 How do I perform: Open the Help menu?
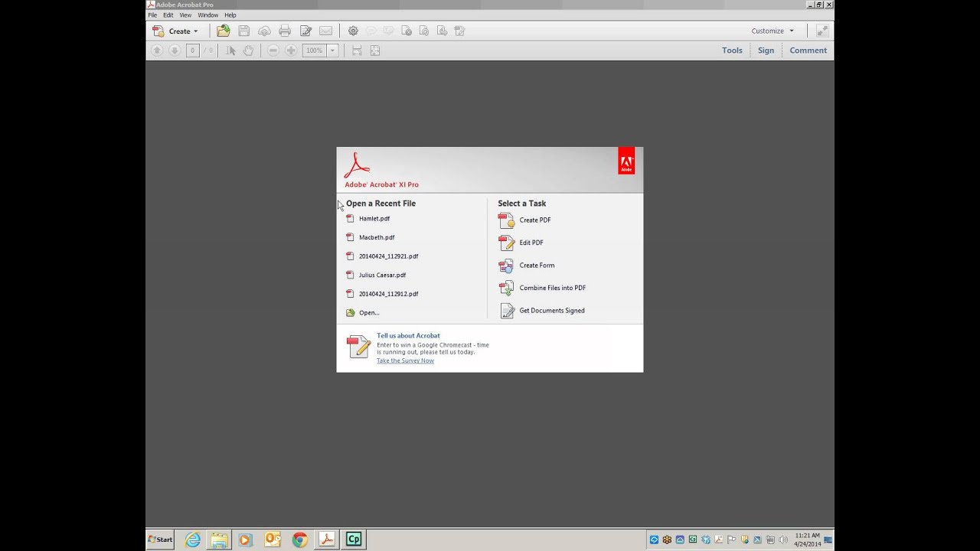point(230,15)
